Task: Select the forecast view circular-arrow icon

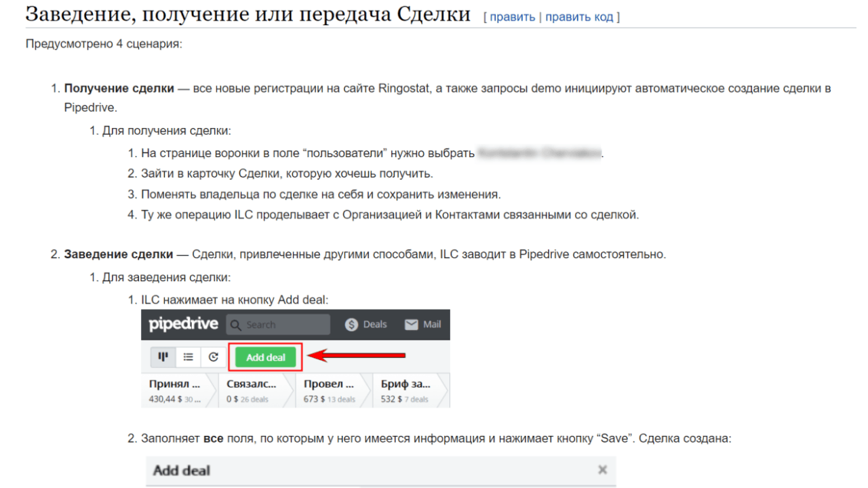Action: click(214, 357)
